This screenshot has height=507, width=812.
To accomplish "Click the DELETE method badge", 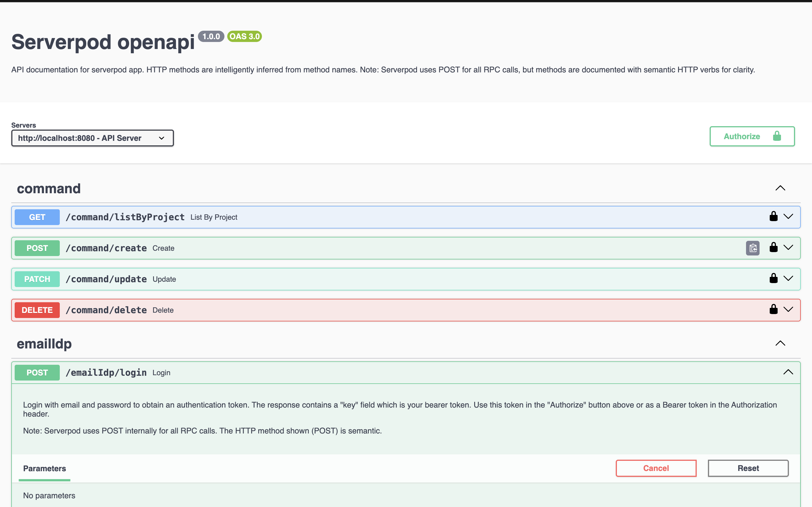I will [37, 310].
